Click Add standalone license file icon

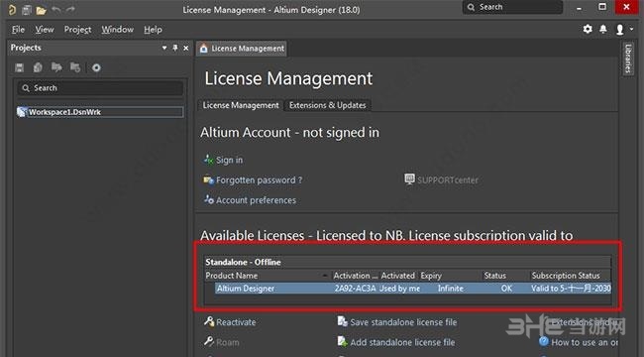343,341
